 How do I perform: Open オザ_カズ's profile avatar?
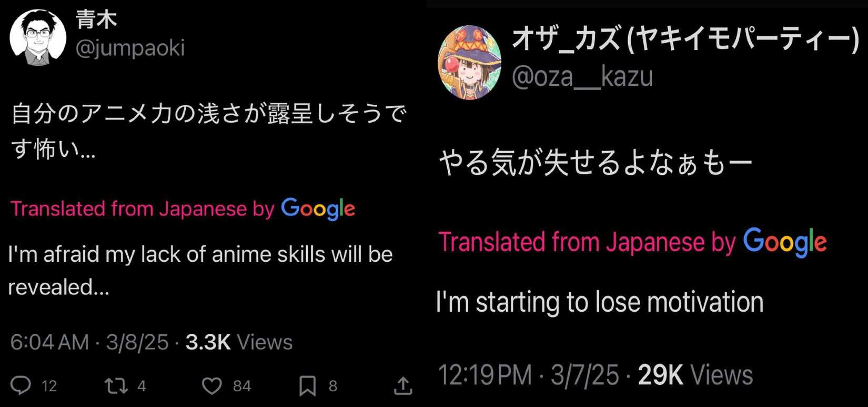pos(469,63)
